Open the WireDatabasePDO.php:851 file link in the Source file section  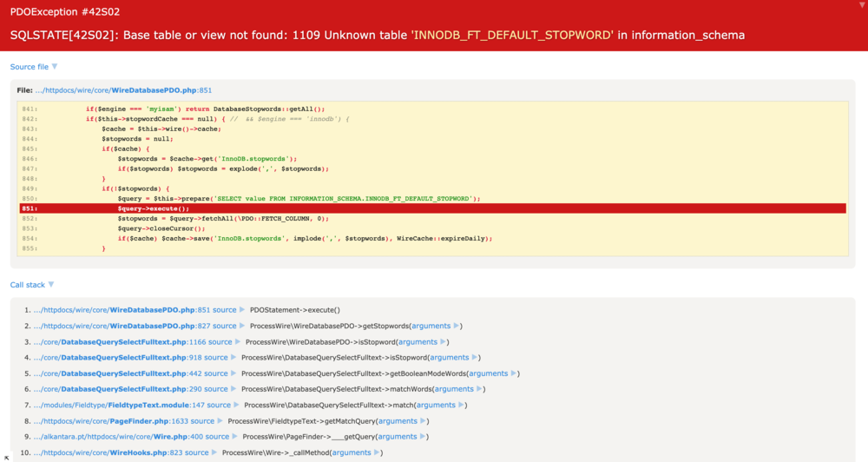tap(123, 90)
